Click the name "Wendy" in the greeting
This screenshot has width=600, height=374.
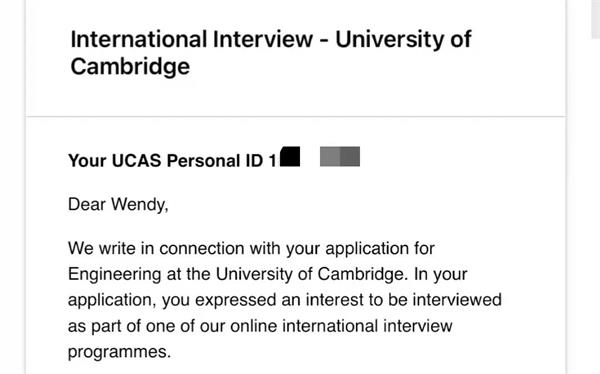138,204
